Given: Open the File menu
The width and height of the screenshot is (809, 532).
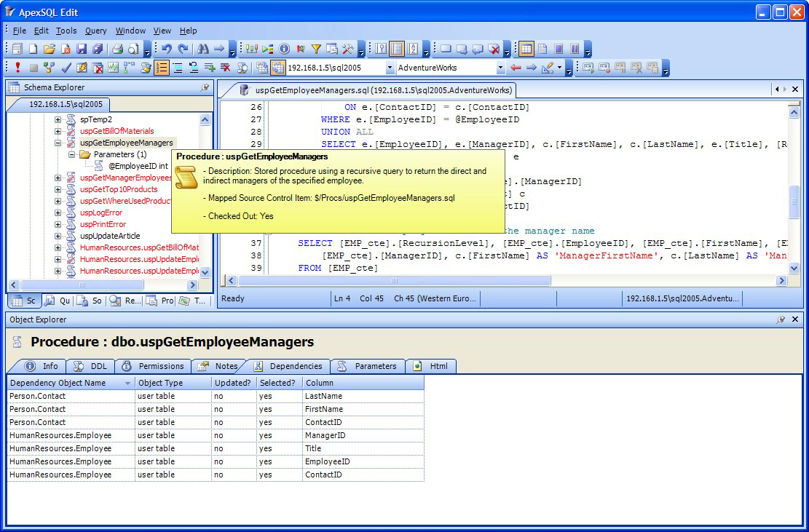Looking at the screenshot, I should 19,31.
